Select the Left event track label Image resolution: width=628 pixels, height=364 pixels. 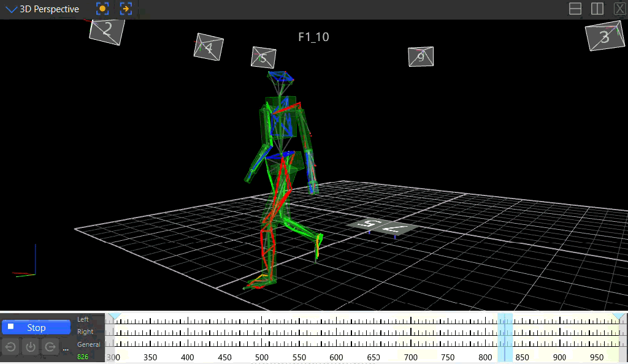(83, 319)
